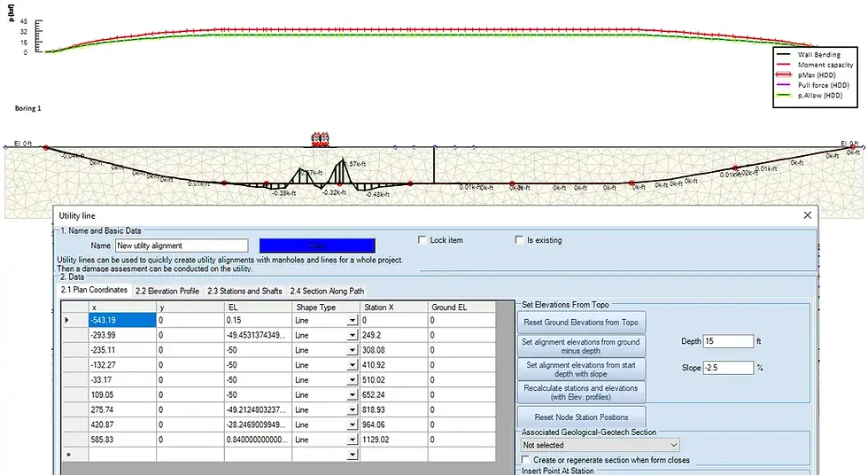The width and height of the screenshot is (868, 475).
Task: Click the Shape Type column header
Action: (x=326, y=308)
